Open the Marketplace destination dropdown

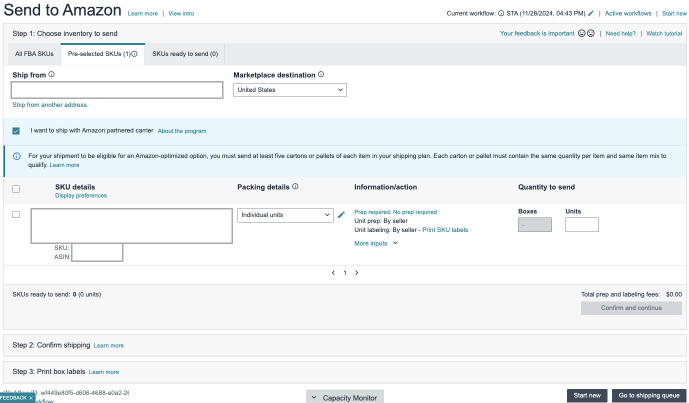pyautogui.click(x=290, y=90)
